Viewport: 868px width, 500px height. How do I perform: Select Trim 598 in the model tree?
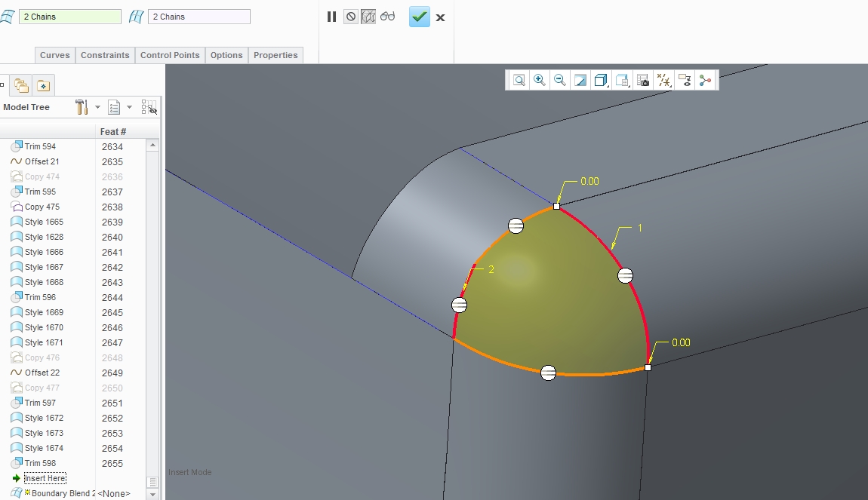click(41, 463)
